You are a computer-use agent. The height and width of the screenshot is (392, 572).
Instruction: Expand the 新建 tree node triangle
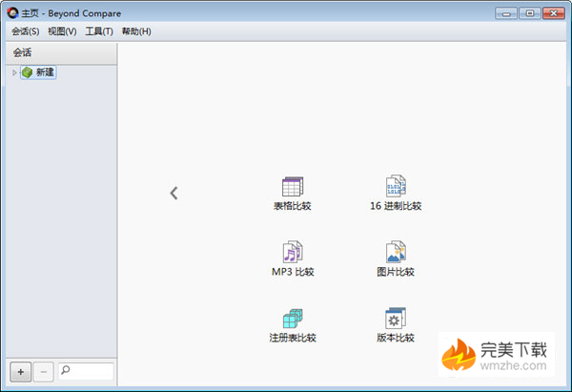pos(14,72)
